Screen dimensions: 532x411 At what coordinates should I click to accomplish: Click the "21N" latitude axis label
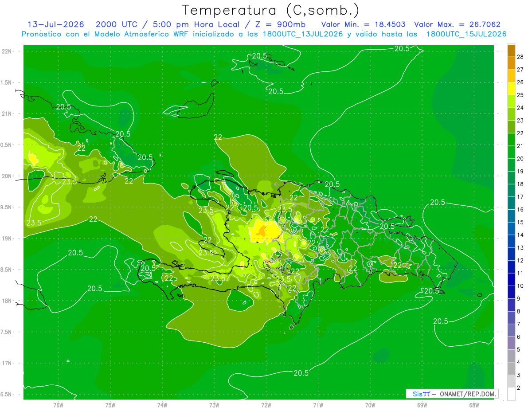point(7,114)
